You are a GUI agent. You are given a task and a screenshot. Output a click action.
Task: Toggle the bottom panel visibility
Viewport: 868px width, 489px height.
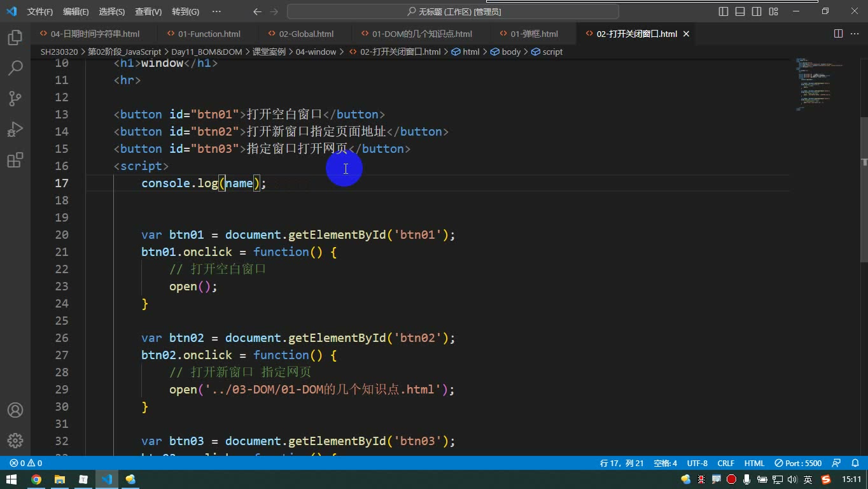click(x=740, y=11)
